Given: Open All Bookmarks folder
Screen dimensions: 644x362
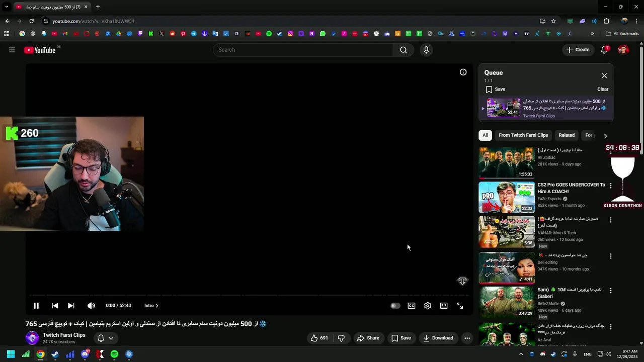Looking at the screenshot, I should pos(622,34).
